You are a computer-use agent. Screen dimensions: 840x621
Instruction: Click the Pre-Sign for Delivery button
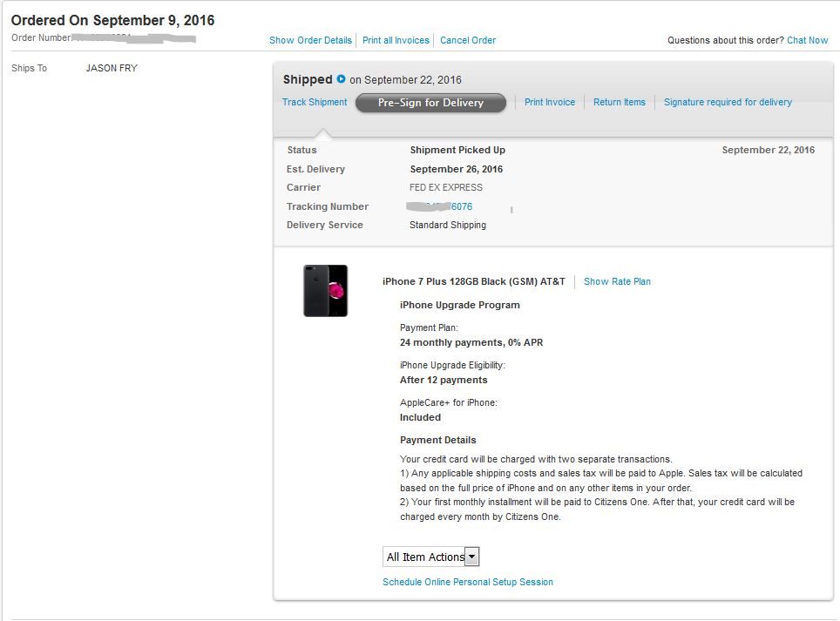(430, 103)
